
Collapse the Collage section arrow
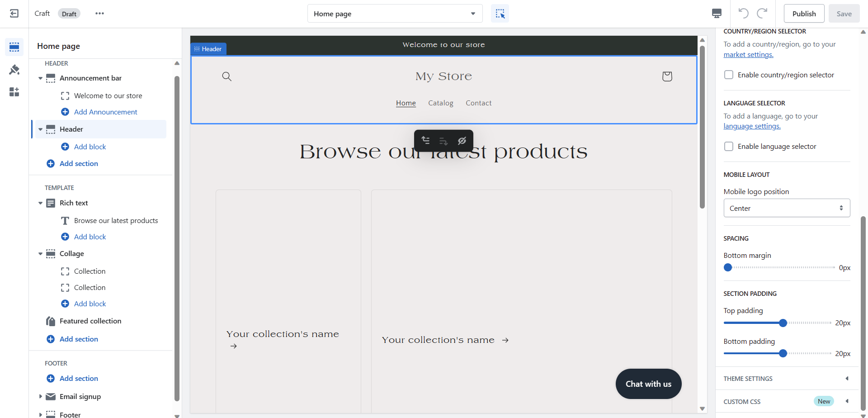(x=40, y=254)
